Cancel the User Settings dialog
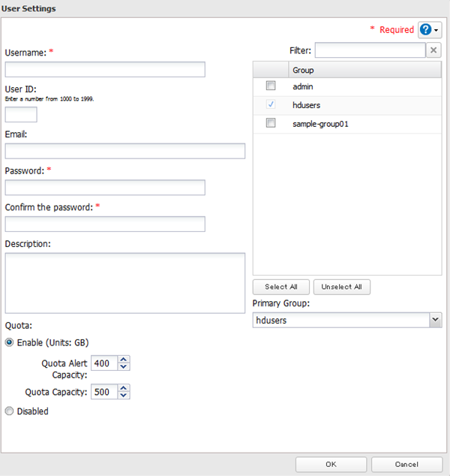 click(x=406, y=464)
